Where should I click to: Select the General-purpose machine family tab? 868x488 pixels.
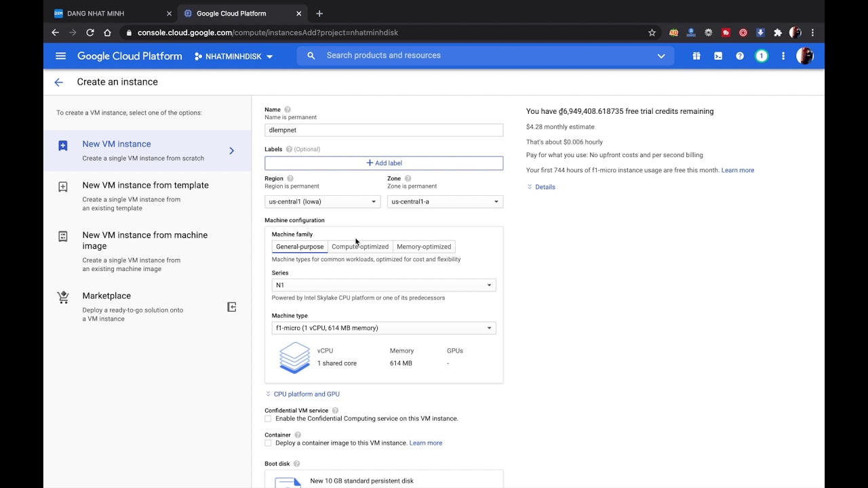[x=300, y=247]
